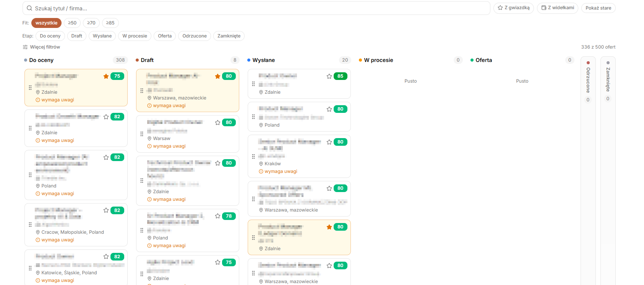
Task: Click the 20 count in Wysłane header
Action: click(x=345, y=60)
